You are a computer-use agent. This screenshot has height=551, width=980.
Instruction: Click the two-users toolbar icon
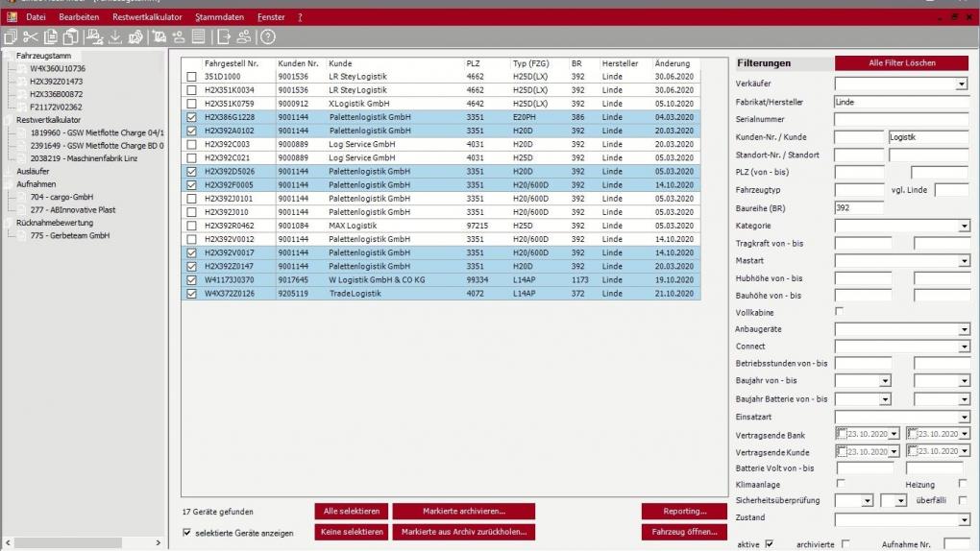[x=245, y=36]
